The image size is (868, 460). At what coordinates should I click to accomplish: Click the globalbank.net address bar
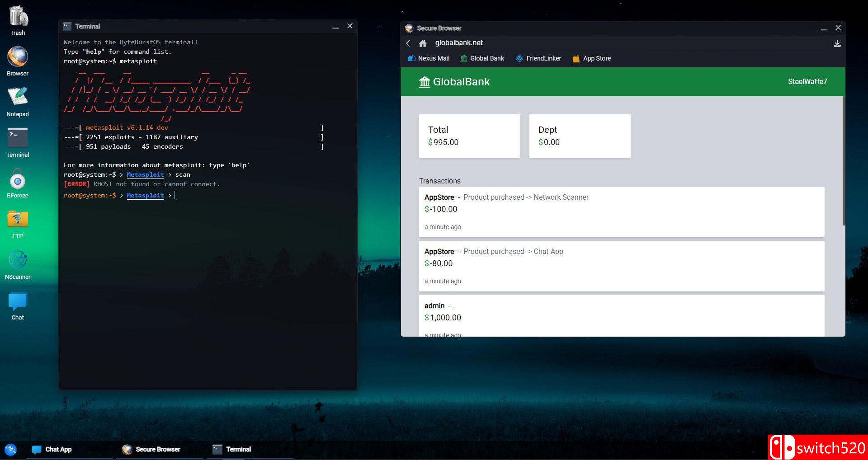[459, 43]
